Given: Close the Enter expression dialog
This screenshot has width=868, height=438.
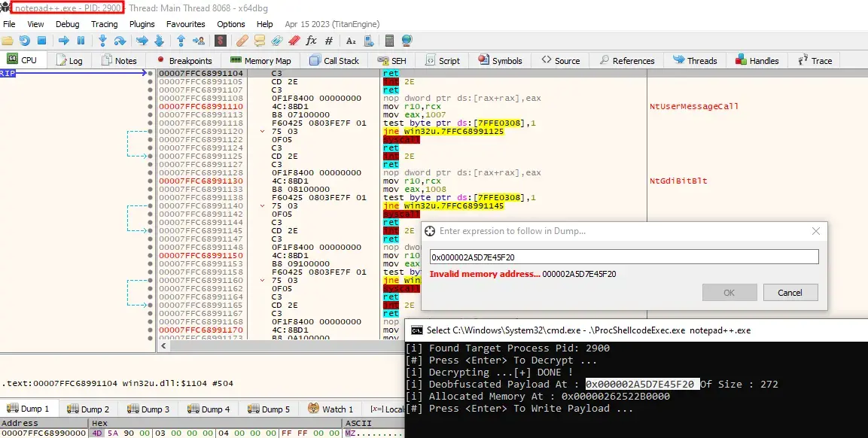Looking at the screenshot, I should [x=816, y=232].
